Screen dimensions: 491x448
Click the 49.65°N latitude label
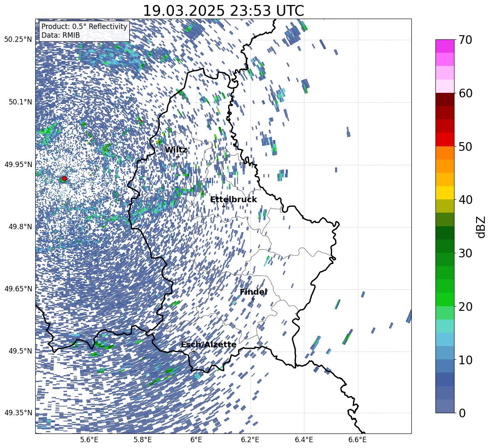point(18,289)
